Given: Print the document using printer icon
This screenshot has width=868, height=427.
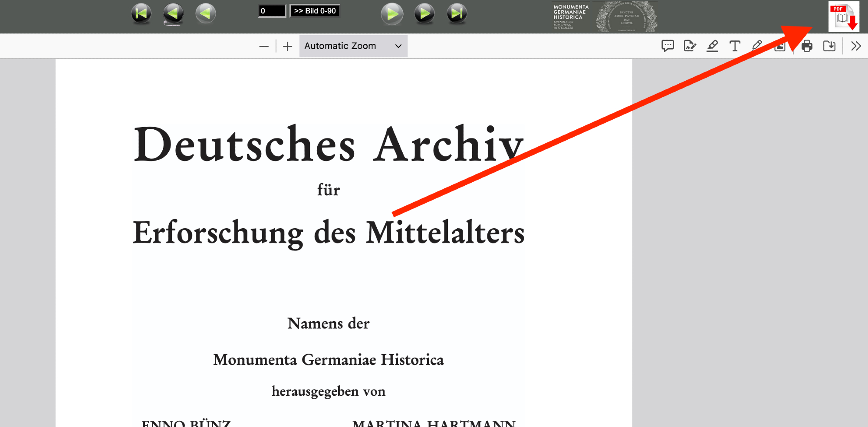Looking at the screenshot, I should point(807,46).
